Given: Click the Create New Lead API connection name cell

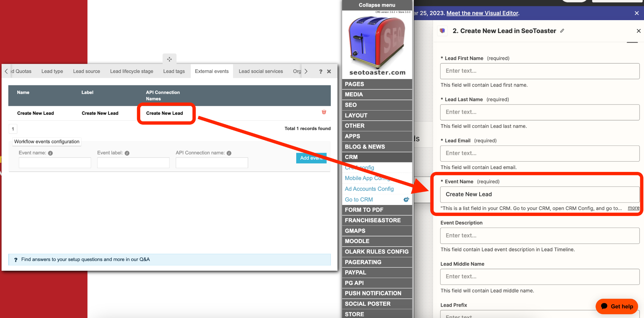Looking at the screenshot, I should tap(164, 113).
